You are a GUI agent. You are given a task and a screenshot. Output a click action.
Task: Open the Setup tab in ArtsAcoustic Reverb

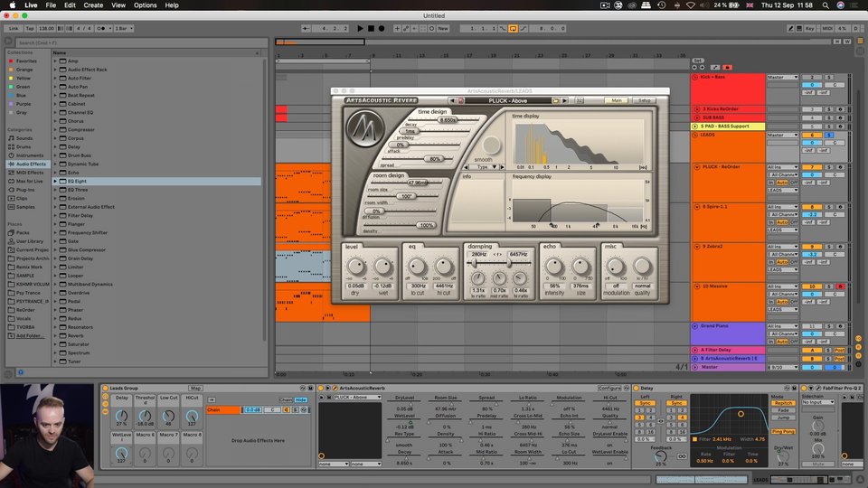point(645,100)
